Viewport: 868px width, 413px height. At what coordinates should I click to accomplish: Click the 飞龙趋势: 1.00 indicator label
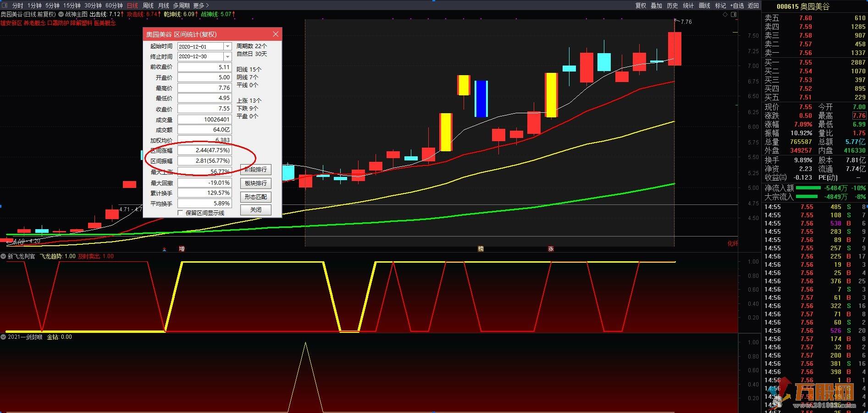click(57, 256)
